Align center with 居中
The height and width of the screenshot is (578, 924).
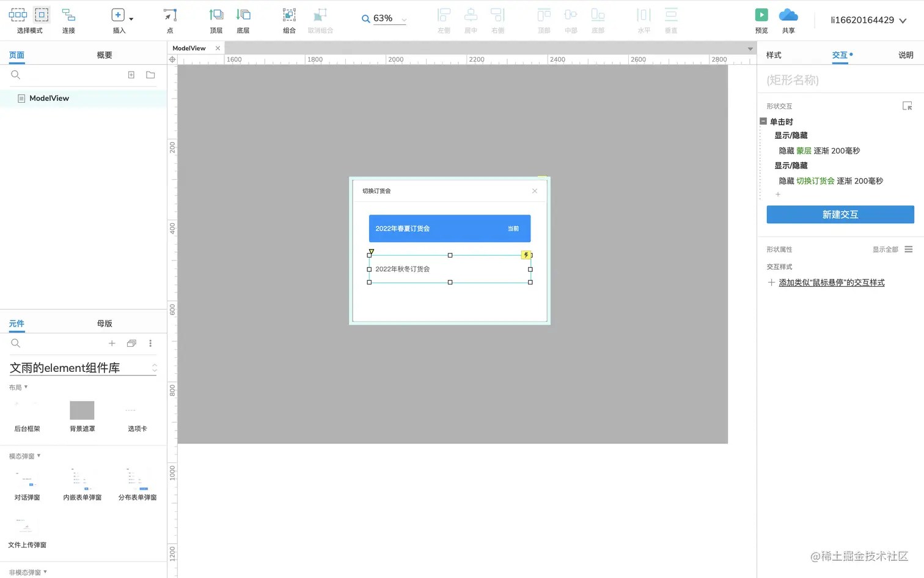click(x=471, y=20)
